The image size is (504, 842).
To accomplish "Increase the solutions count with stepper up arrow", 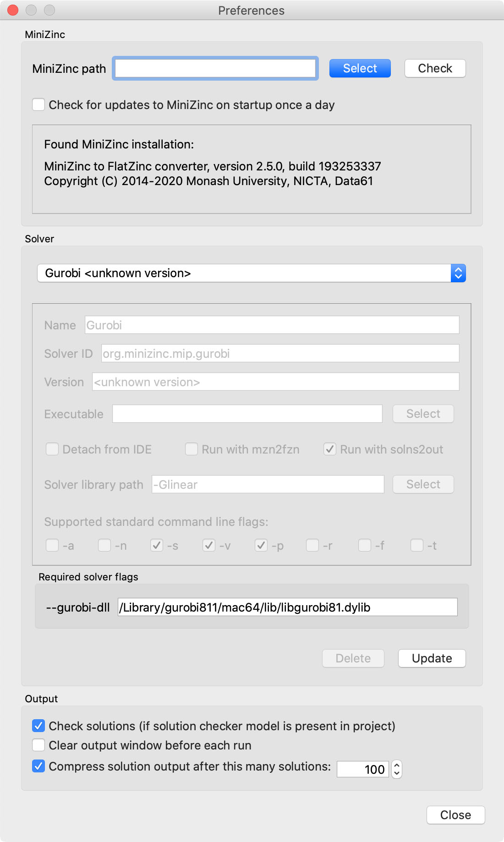I will point(397,765).
